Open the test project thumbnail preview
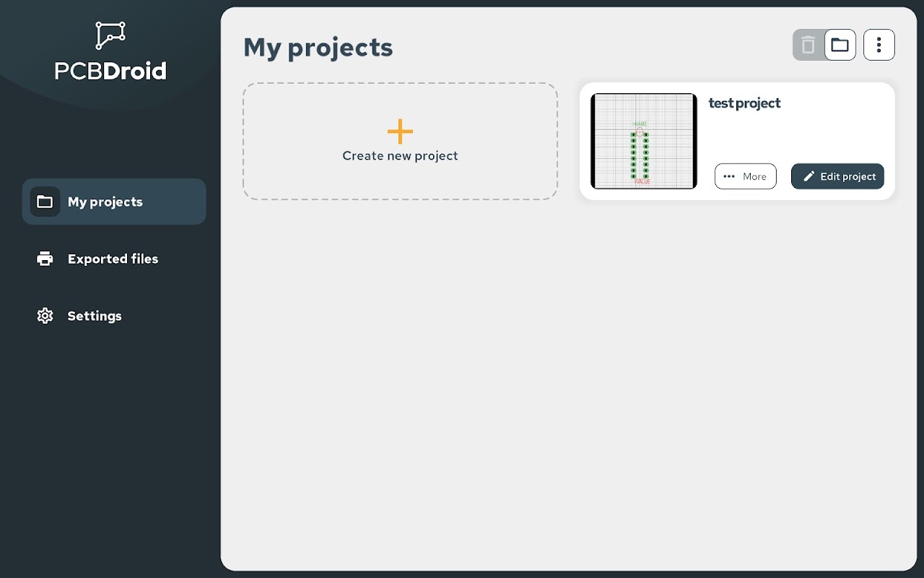The height and width of the screenshot is (578, 924). coord(644,141)
